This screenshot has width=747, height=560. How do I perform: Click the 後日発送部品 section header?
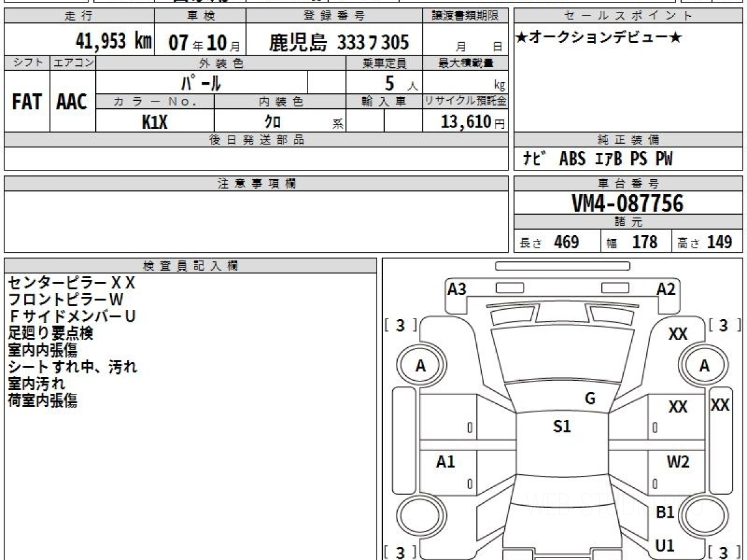point(256,140)
